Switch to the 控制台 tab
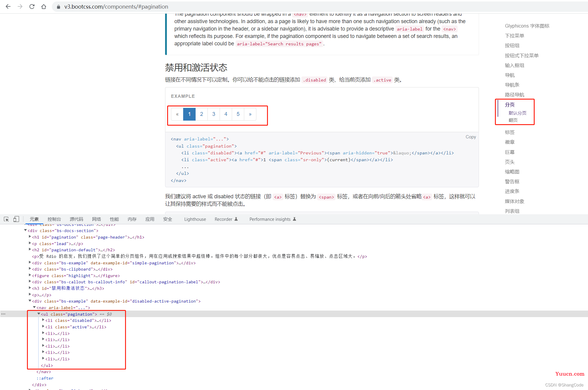588x390 pixels. [x=54, y=219]
